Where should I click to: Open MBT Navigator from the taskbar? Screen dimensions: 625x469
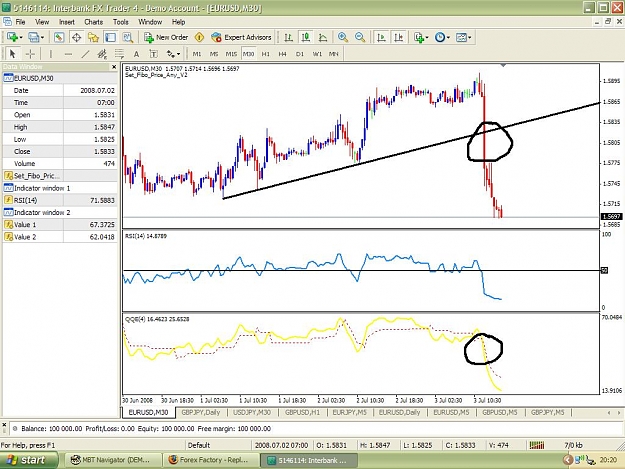[113, 460]
